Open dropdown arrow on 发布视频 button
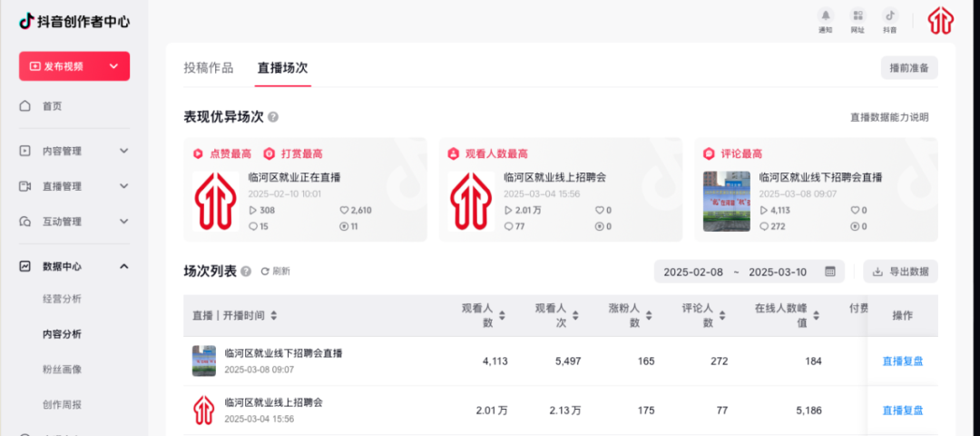Screen dimensions: 980x436 113,66
